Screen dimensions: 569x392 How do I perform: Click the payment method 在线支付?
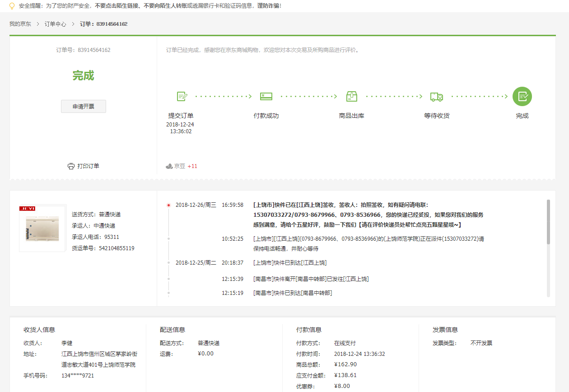coord(345,343)
